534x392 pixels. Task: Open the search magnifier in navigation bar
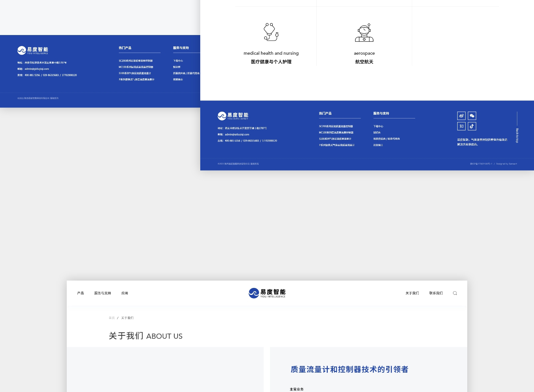455,293
